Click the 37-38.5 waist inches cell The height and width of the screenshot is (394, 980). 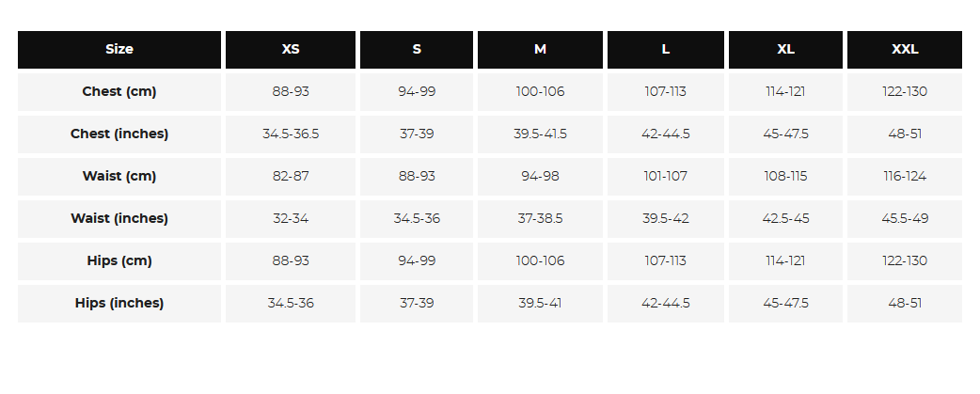(x=540, y=219)
